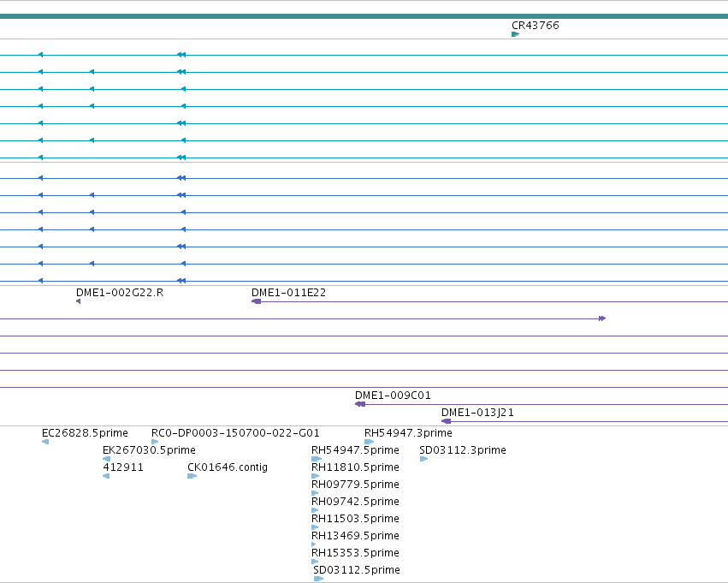Click the small purple arrow beside DME1-002G22.R
This screenshot has height=583, width=728.
[79, 301]
